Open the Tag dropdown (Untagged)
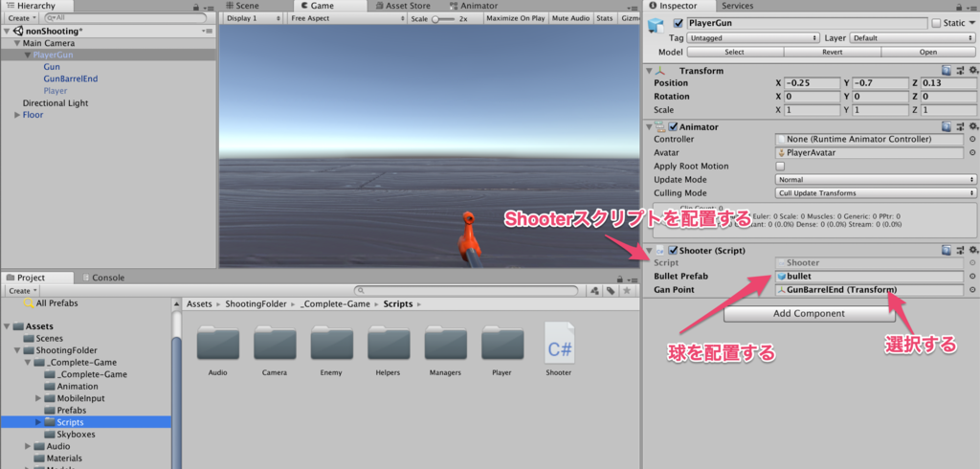The height and width of the screenshot is (469, 980). pos(753,38)
